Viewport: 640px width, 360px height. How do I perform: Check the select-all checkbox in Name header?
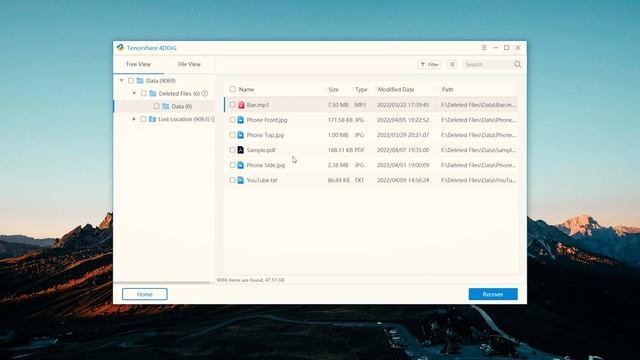click(233, 89)
